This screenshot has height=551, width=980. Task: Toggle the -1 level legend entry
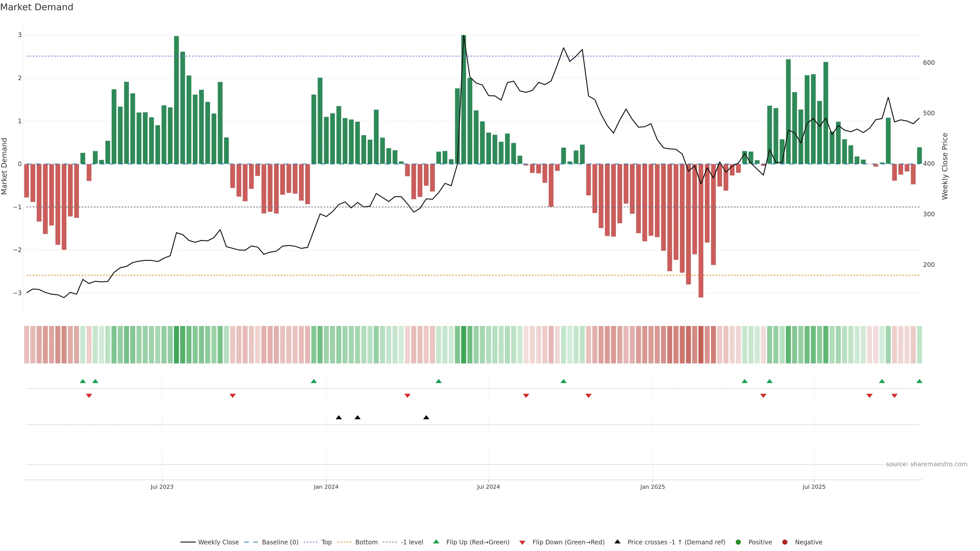click(412, 542)
